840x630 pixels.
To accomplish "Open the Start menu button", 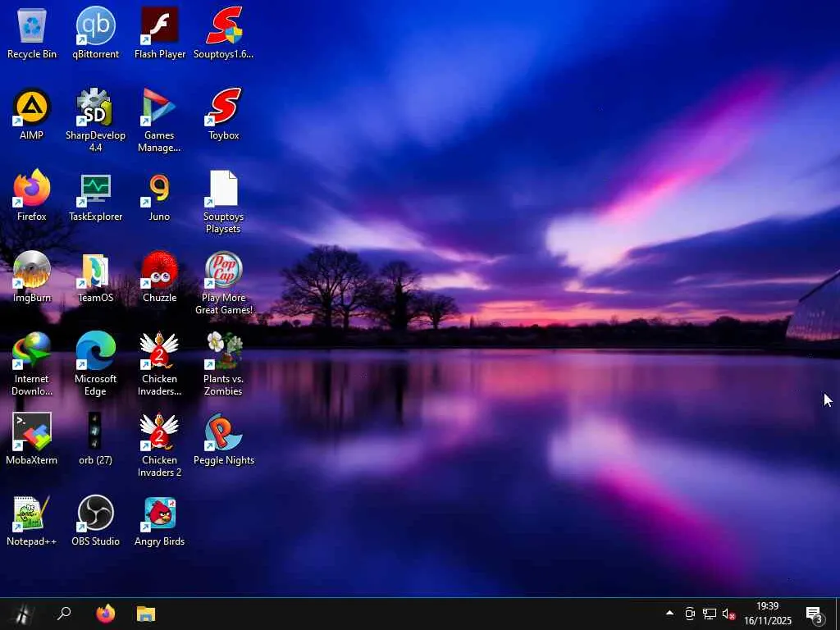I will tap(22, 614).
